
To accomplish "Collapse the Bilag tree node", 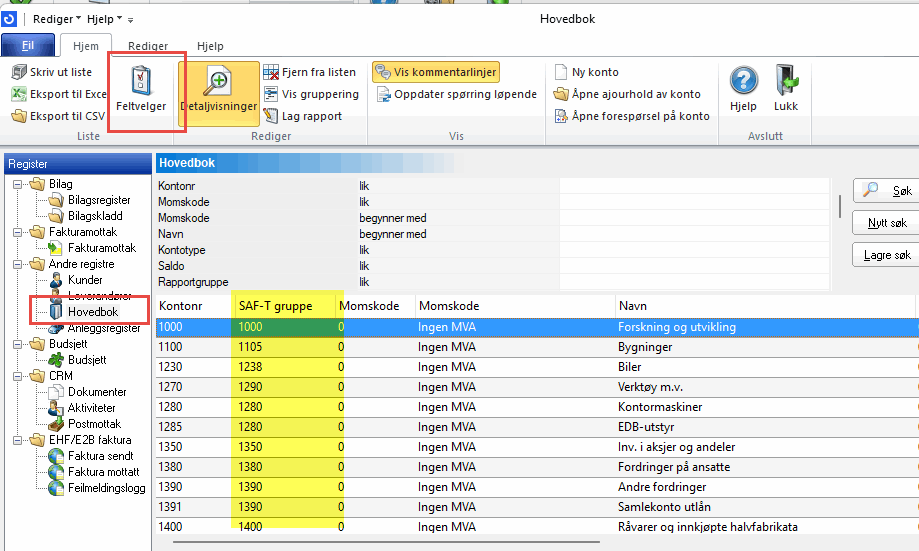I will (17, 184).
